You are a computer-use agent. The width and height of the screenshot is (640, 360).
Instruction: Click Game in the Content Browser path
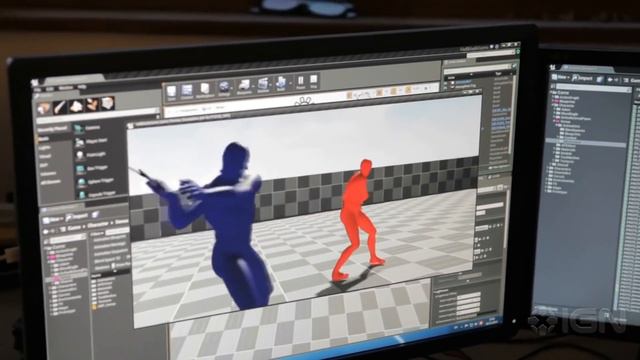coord(74,228)
